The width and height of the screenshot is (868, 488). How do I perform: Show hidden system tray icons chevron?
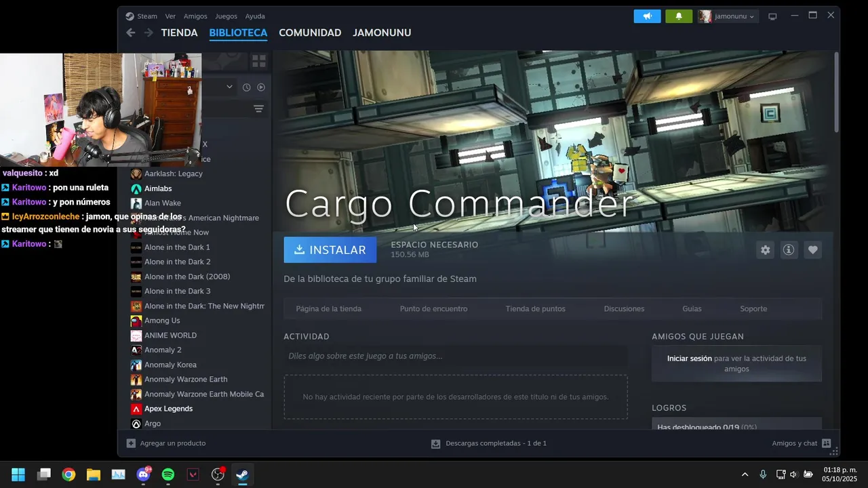745,474
